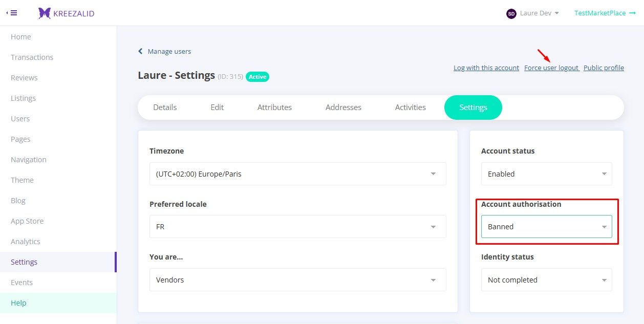Open Help in the sidebar

coord(58,303)
